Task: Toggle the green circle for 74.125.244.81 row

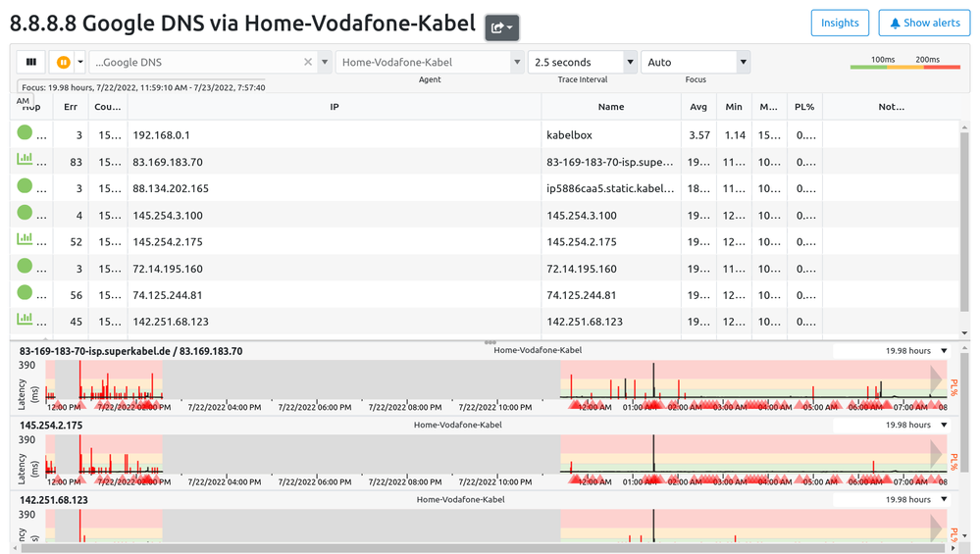Action: click(x=25, y=292)
